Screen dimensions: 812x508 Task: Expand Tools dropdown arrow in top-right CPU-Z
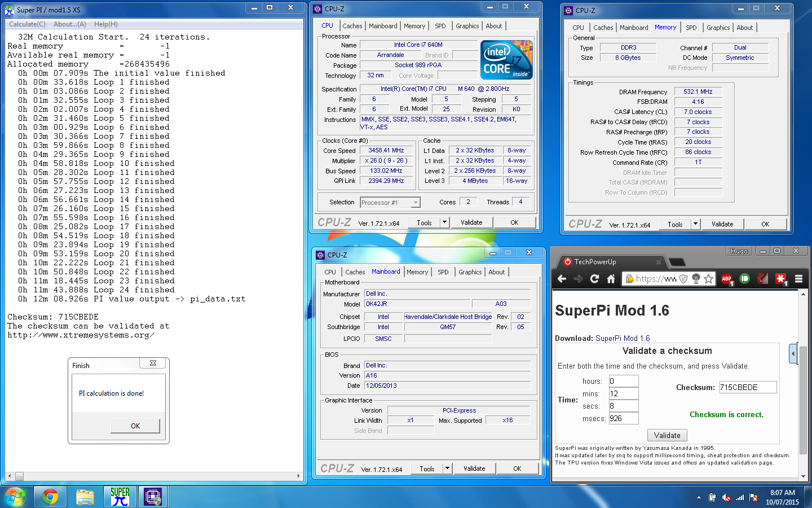coord(695,224)
